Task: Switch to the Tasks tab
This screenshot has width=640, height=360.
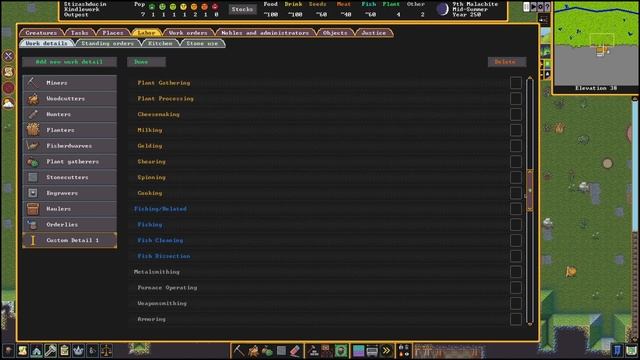Action: pos(80,33)
